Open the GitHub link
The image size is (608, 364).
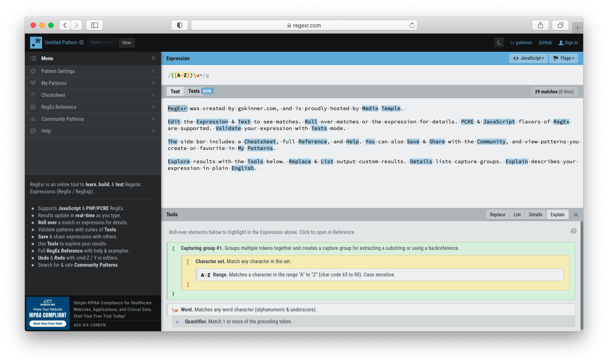click(x=545, y=43)
